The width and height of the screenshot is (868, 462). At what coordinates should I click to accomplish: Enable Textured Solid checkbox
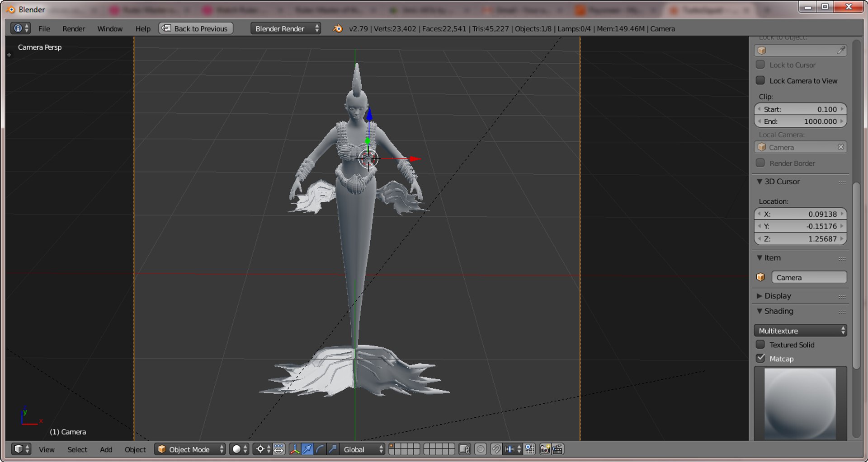coord(760,345)
